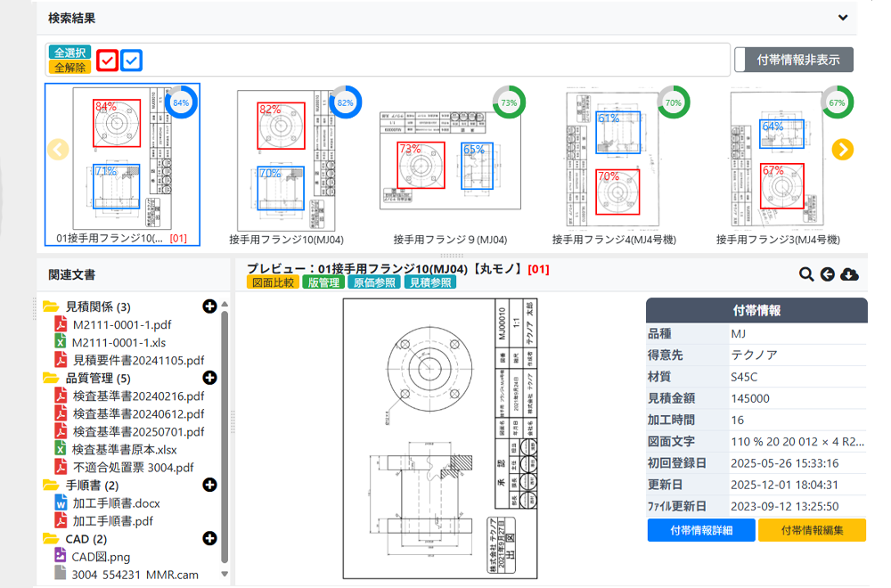Click the magnifier icon above the preview
This screenshot has height=588, width=891.
(806, 275)
